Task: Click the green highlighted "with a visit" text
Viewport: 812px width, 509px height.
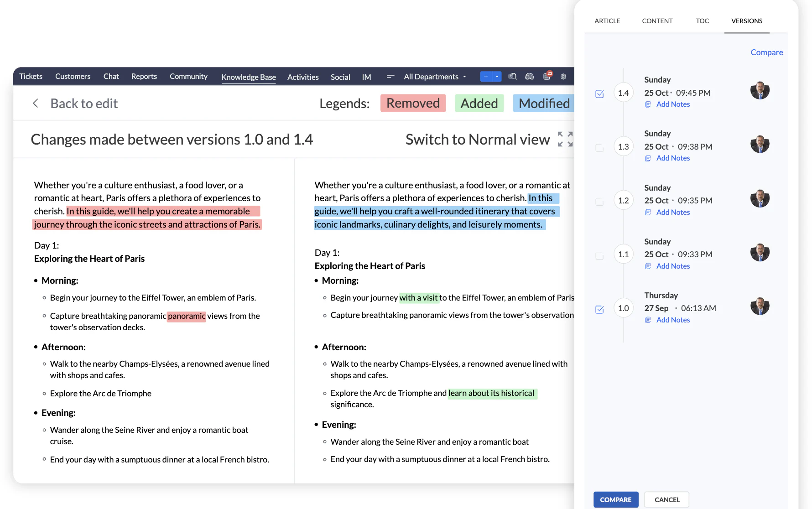Action: [x=419, y=298]
